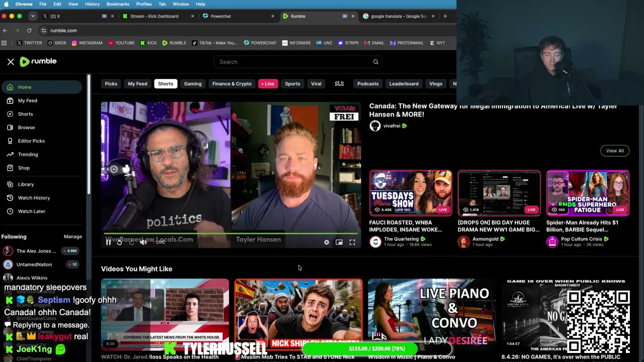Open Spider-Man superhero fatigue thumbnail
This screenshot has width=644, height=362.
[x=588, y=193]
